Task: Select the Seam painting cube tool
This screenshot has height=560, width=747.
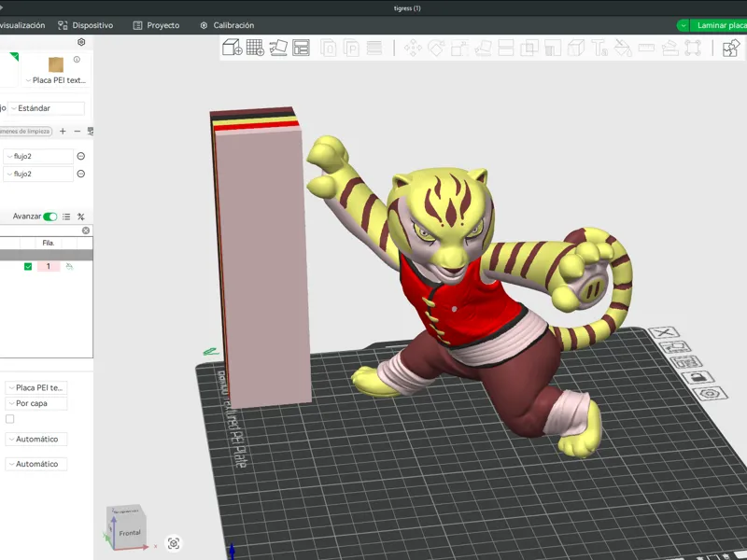Action: 576,49
